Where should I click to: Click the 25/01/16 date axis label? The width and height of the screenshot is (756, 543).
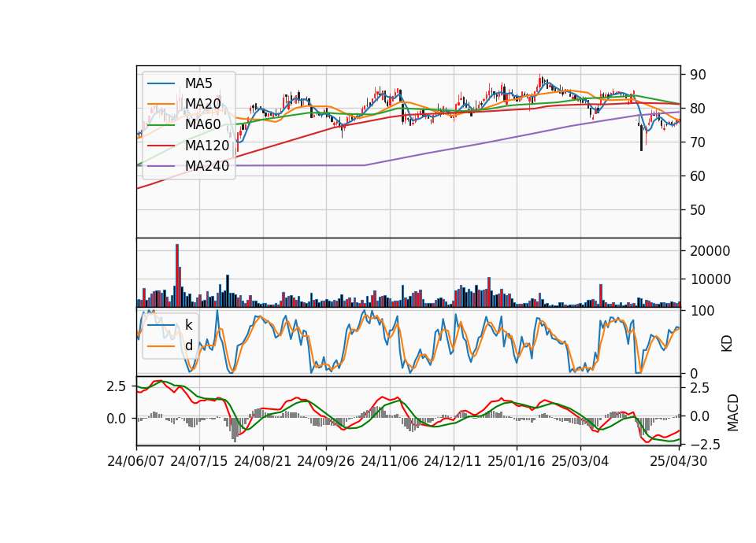point(517,462)
